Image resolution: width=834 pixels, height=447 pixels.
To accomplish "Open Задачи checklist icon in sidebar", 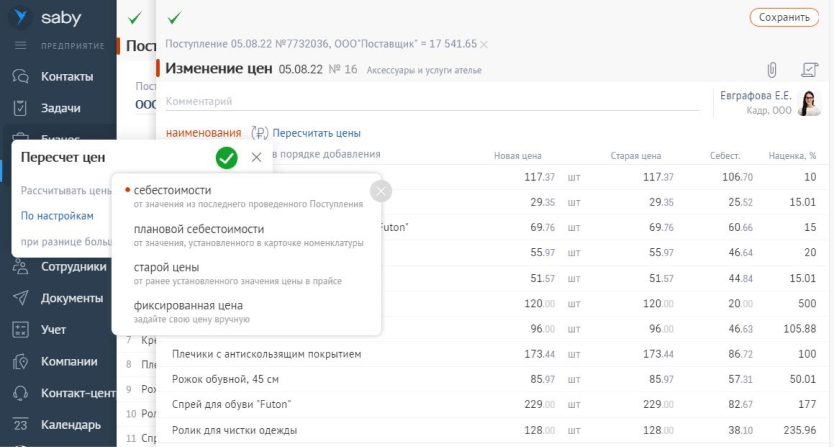I will (20, 108).
